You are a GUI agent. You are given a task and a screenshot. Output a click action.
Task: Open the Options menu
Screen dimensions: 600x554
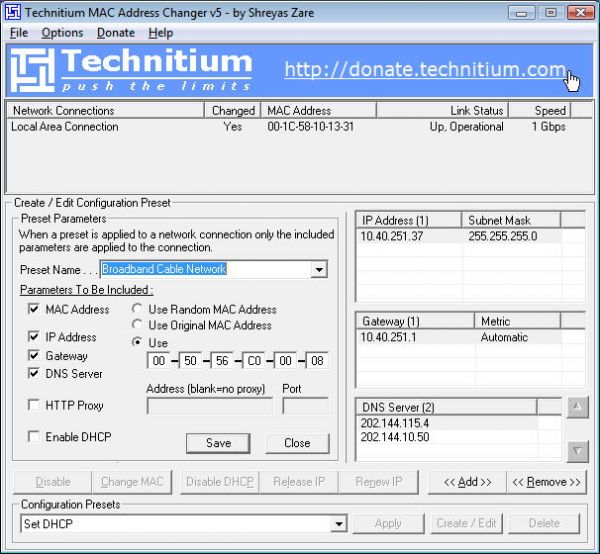[62, 33]
